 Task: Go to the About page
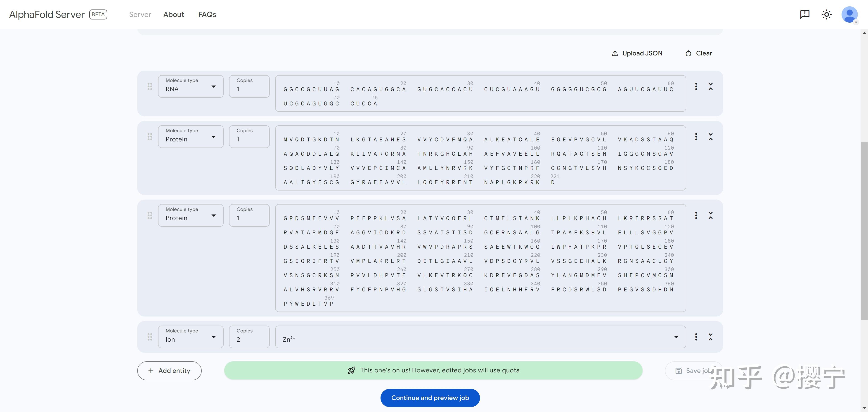point(174,14)
